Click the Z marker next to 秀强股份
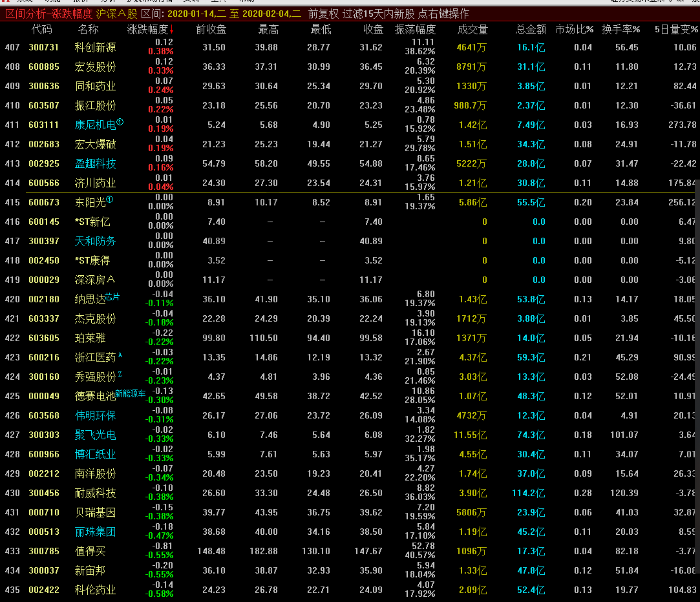 (120, 374)
